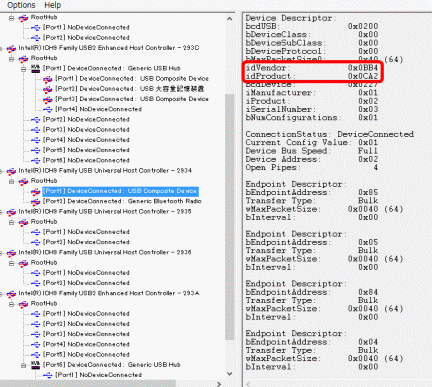Open the Help menu
The height and width of the screenshot is (387, 432).
pos(53,5)
